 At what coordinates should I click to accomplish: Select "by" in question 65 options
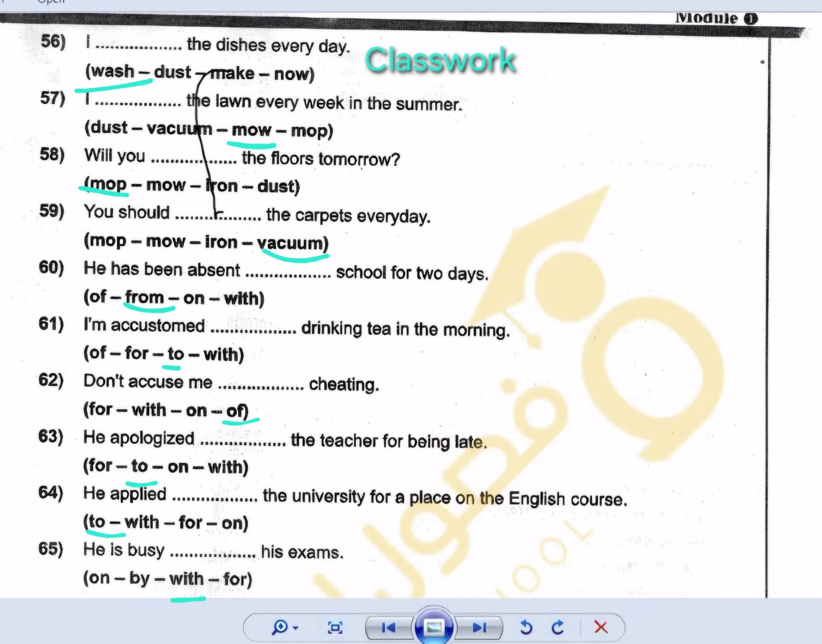[x=139, y=578]
